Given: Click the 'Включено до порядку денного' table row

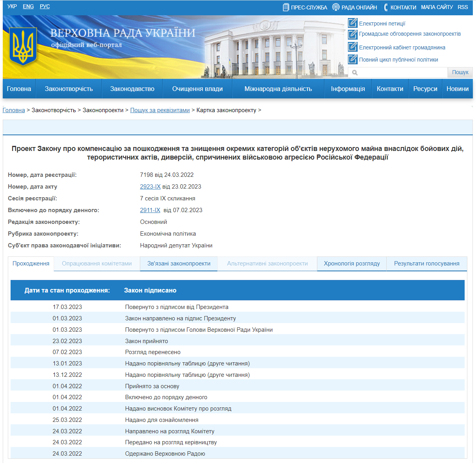Looking at the screenshot, I should tap(237, 397).
